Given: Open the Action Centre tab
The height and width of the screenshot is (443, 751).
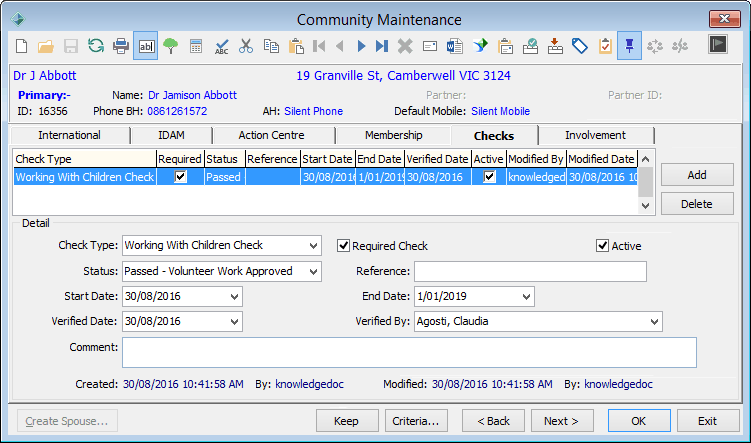Looking at the screenshot, I should (x=271, y=136).
